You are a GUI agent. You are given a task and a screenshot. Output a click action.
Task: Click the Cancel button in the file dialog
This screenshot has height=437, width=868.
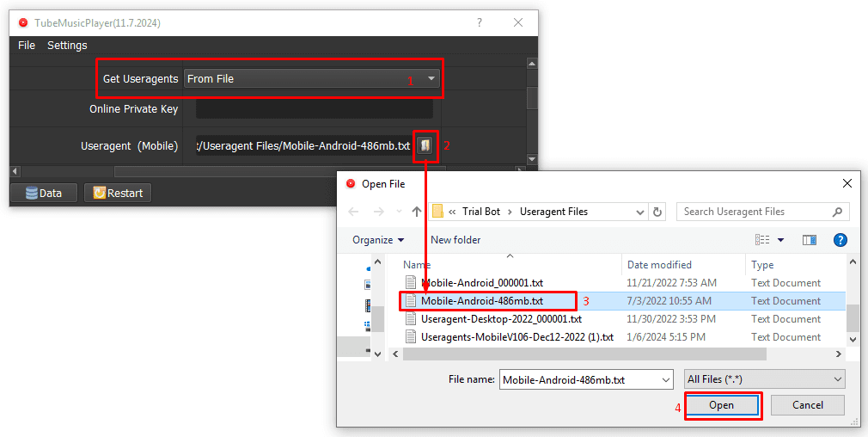coord(808,405)
